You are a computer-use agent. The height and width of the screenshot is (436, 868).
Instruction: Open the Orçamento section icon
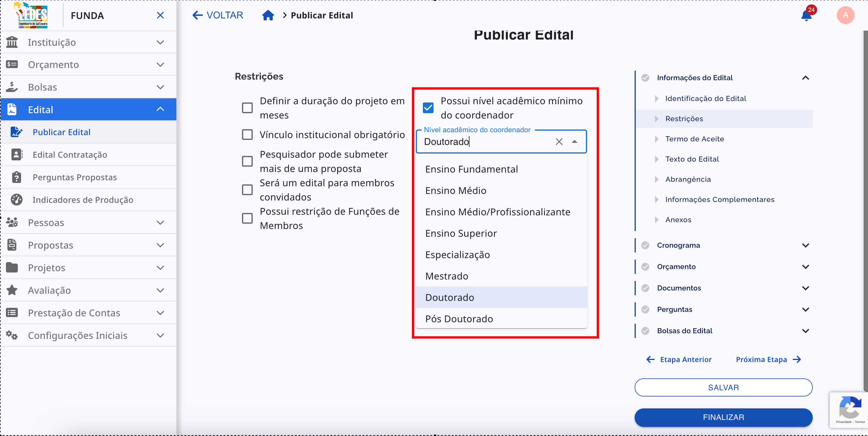point(12,64)
